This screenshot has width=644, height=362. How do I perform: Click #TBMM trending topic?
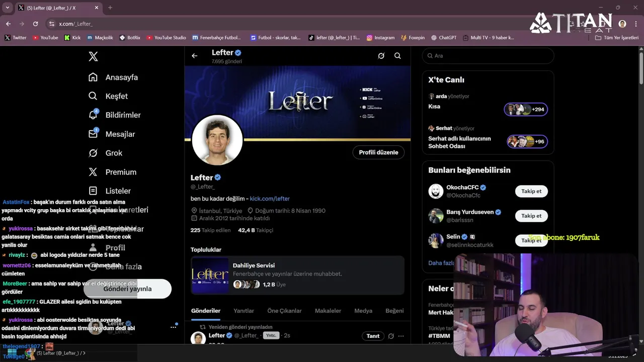pyautogui.click(x=439, y=335)
